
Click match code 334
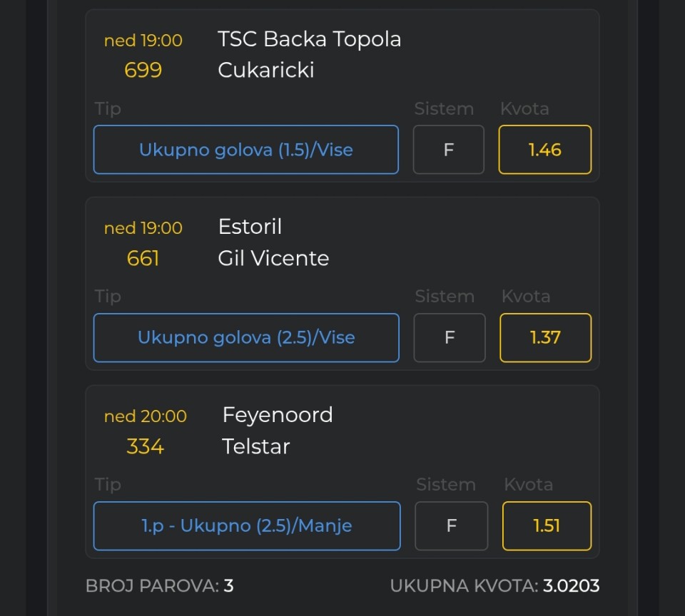click(x=145, y=446)
